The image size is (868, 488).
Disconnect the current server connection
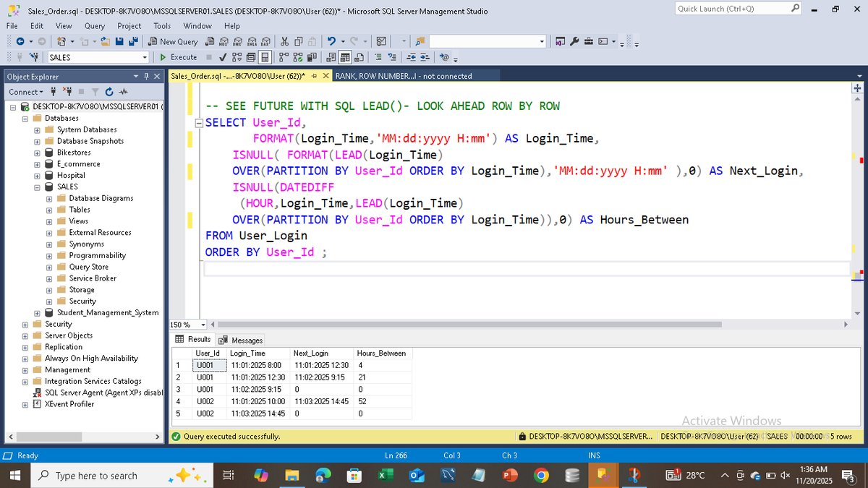click(x=68, y=92)
